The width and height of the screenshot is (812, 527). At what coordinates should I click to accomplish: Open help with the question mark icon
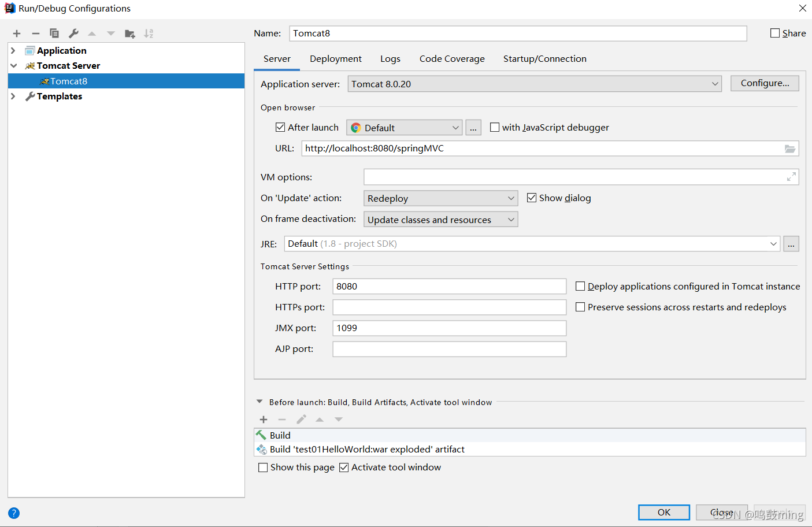[x=14, y=513]
